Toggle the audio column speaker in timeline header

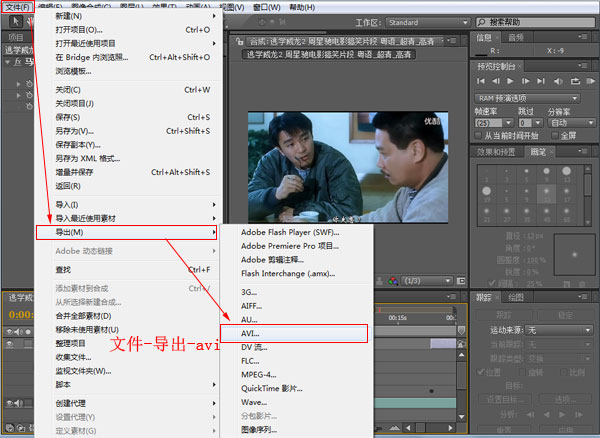18,332
